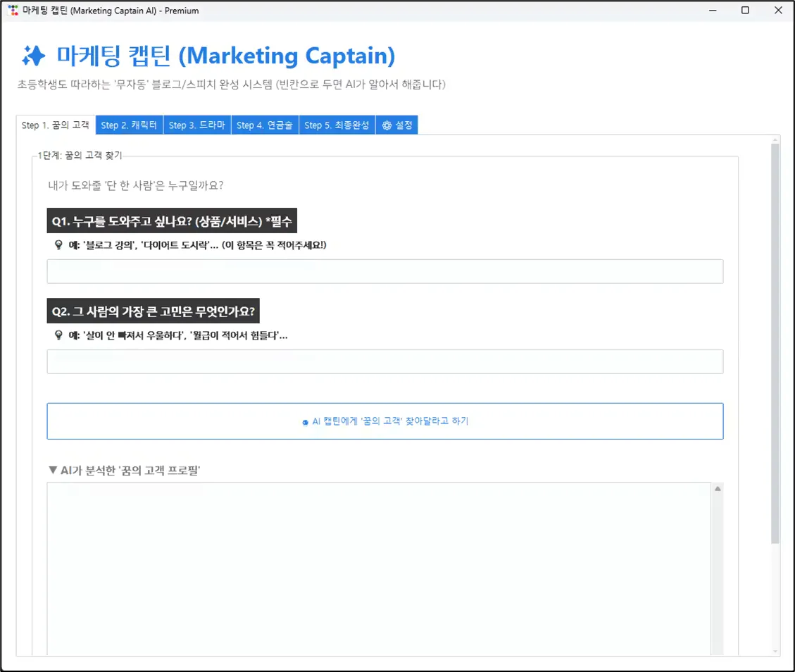This screenshot has width=795, height=672.
Task: Open the 설정 settings tab
Action: [x=396, y=124]
